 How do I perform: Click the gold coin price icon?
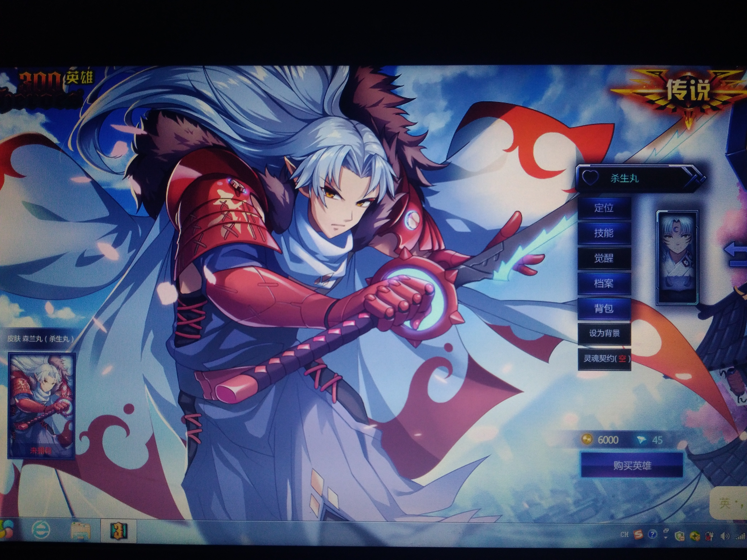[587, 440]
